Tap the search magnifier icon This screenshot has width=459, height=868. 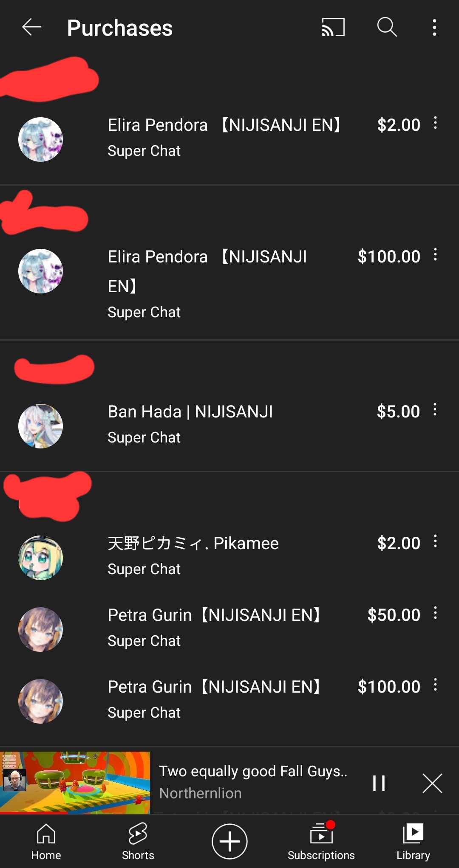[387, 28]
